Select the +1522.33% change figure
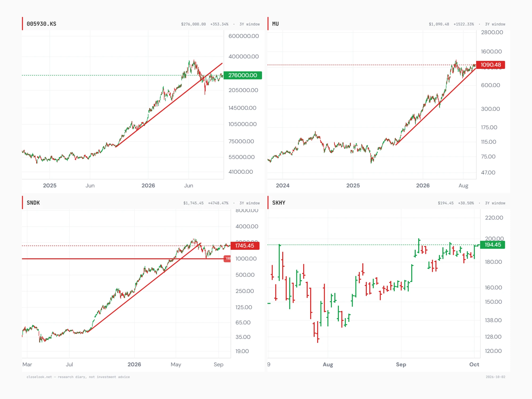Screen dimensions: 532x399 pyautogui.click(x=464, y=24)
